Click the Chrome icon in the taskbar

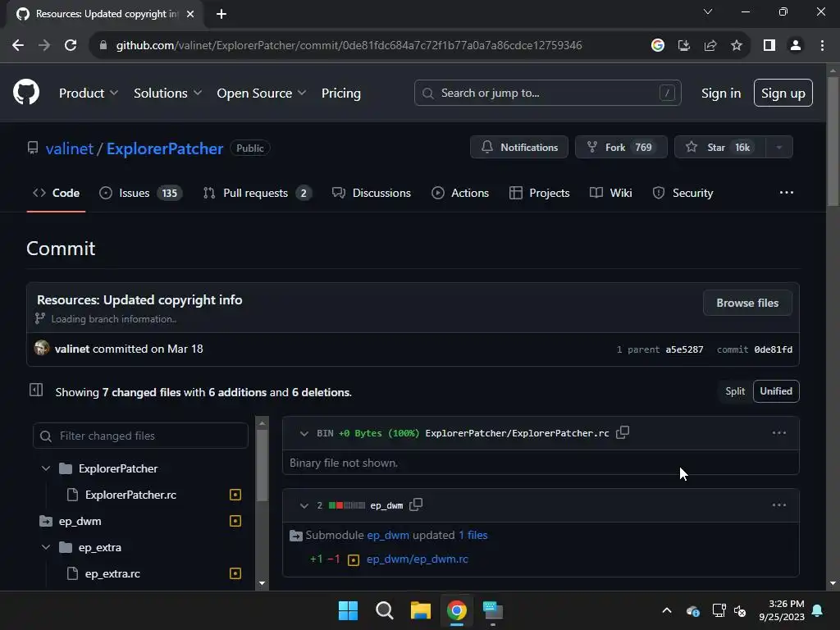tap(456, 610)
